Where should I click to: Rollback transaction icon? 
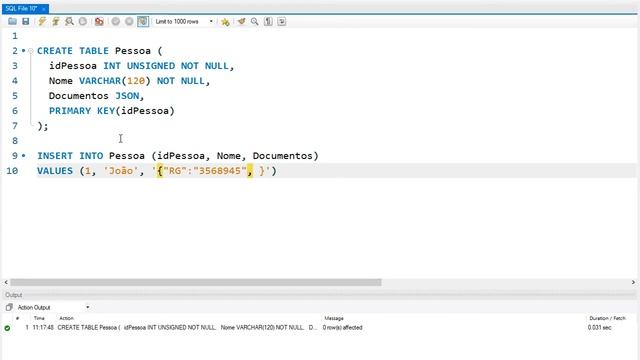coord(129,21)
